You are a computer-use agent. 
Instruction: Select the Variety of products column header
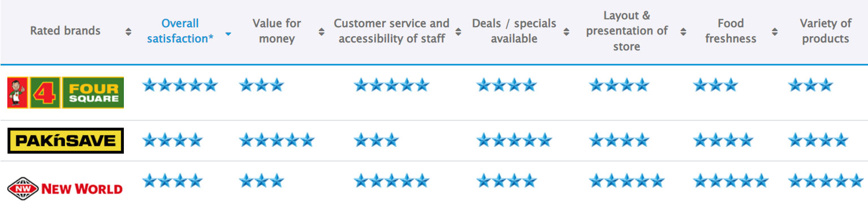[826, 31]
